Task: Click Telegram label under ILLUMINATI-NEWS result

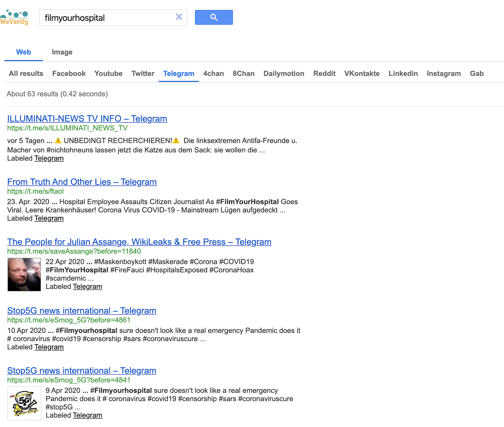Action: pyautogui.click(x=49, y=158)
